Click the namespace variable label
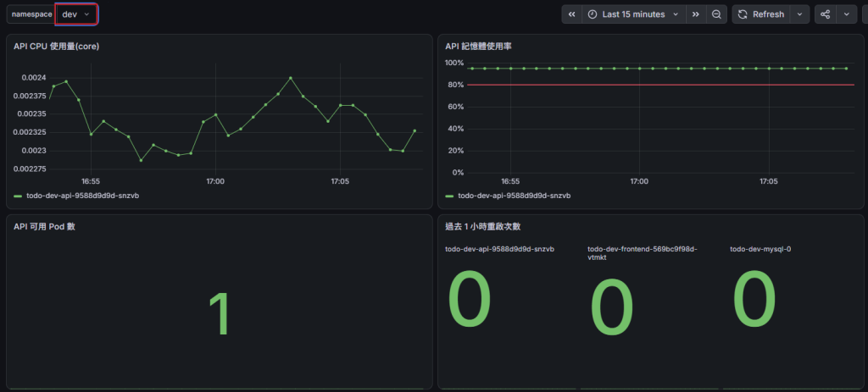 pos(31,14)
